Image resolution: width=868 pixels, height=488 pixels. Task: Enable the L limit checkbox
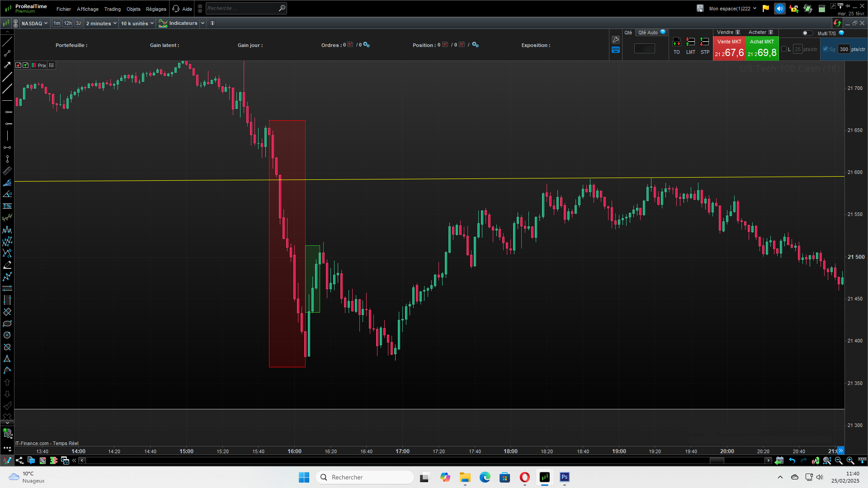pos(784,49)
